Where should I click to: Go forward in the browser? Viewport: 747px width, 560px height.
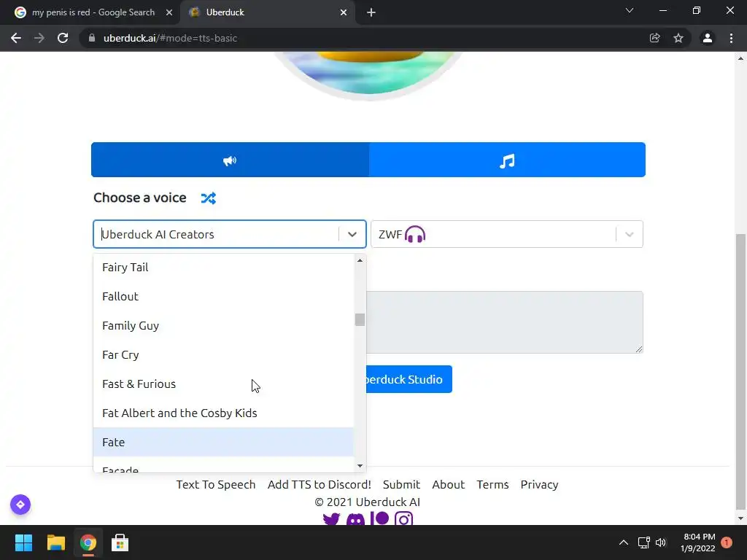click(39, 38)
